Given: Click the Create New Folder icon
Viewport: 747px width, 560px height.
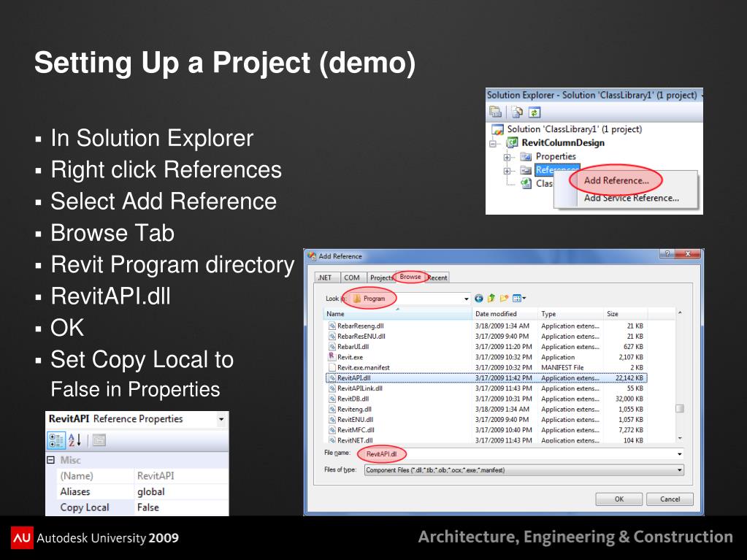Looking at the screenshot, I should point(504,298).
